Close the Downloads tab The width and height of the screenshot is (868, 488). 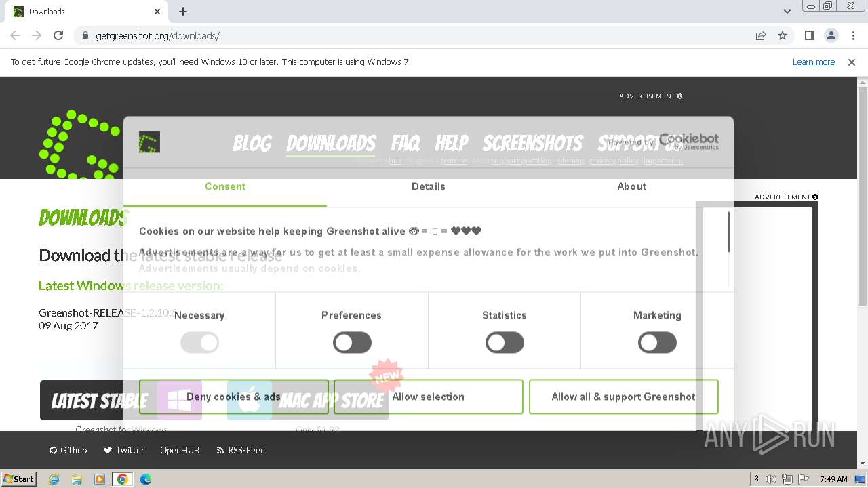(x=157, y=12)
